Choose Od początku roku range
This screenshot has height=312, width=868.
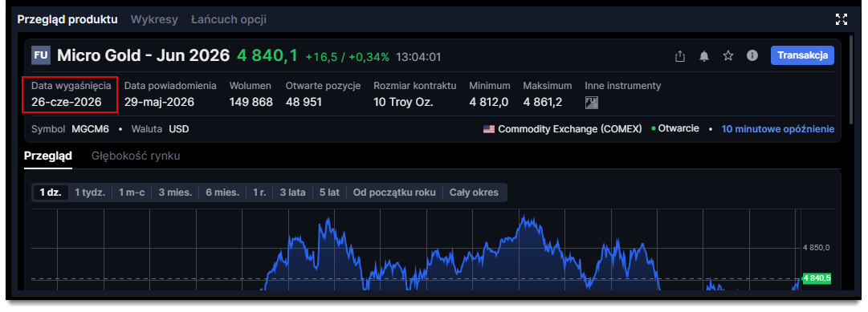pyautogui.click(x=395, y=192)
